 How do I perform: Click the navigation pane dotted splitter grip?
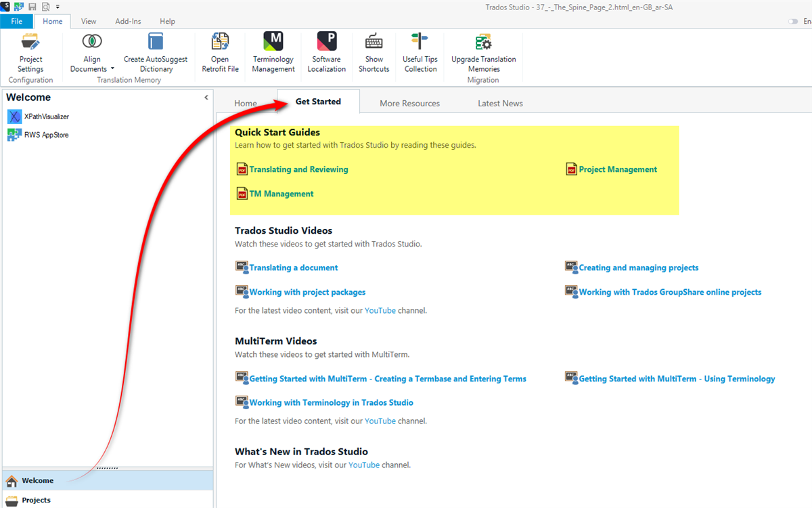point(108,468)
